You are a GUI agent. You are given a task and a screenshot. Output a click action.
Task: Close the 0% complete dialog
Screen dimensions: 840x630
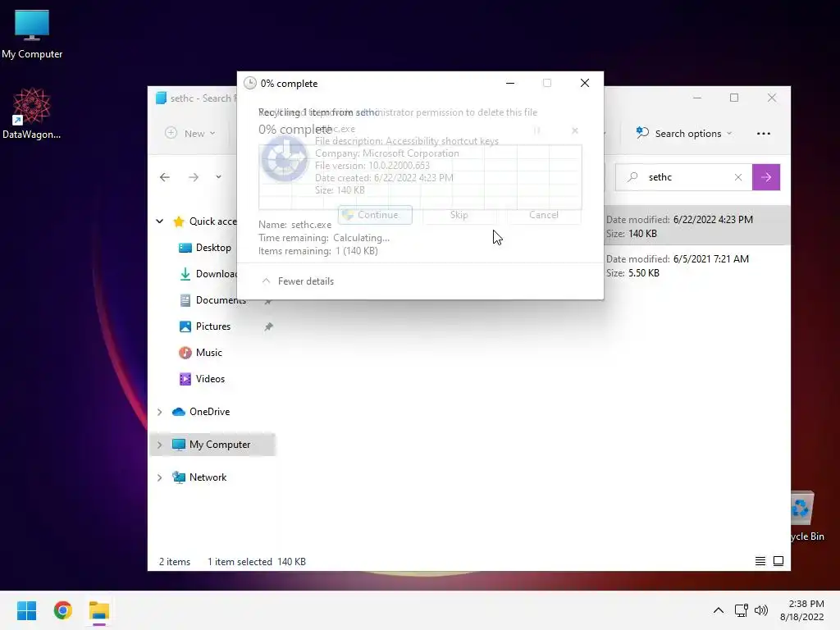point(584,83)
